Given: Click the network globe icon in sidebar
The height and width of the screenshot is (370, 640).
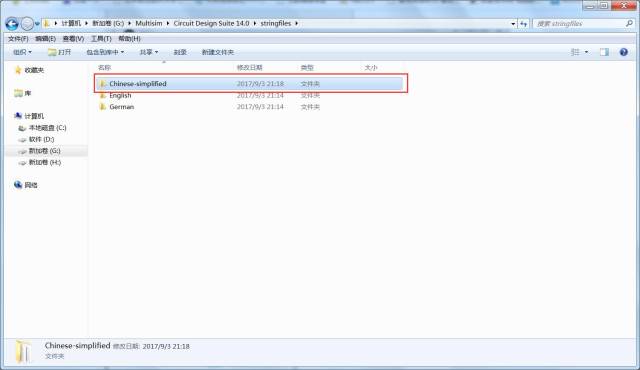Looking at the screenshot, I should (18, 185).
